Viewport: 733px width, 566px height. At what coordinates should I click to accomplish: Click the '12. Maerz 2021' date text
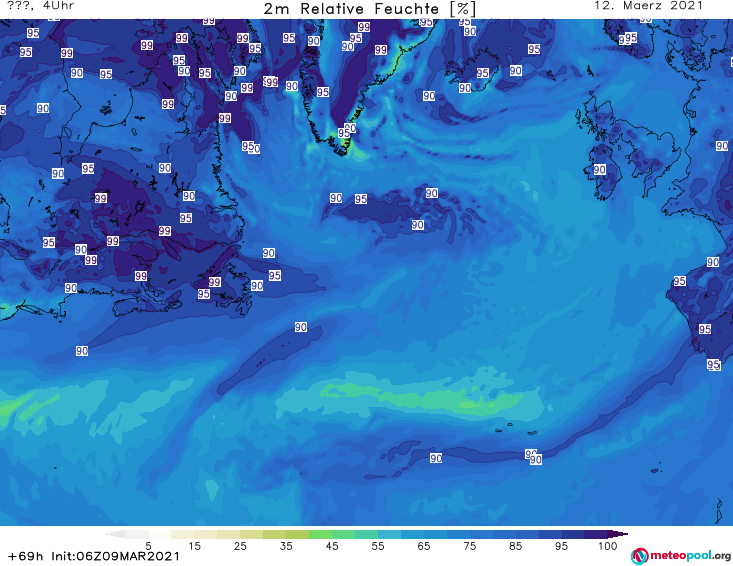[x=648, y=6]
